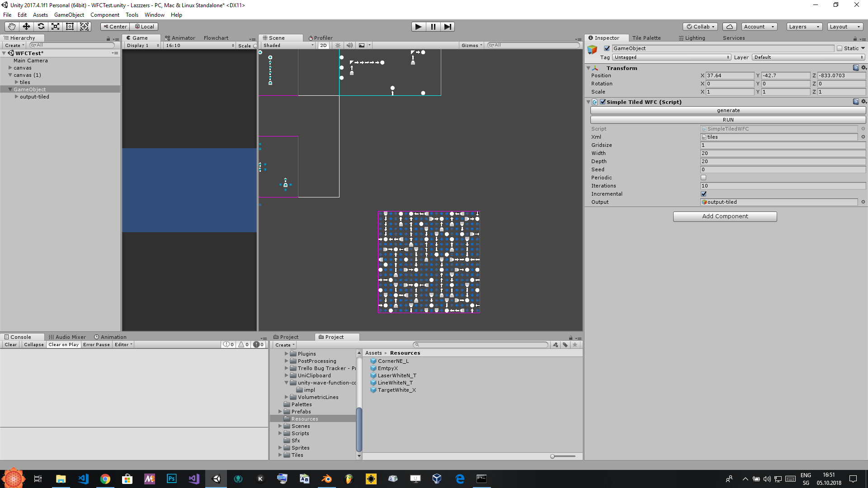Image resolution: width=868 pixels, height=488 pixels.
Task: Open Microsoft Edge from the taskbar
Action: [x=460, y=479]
